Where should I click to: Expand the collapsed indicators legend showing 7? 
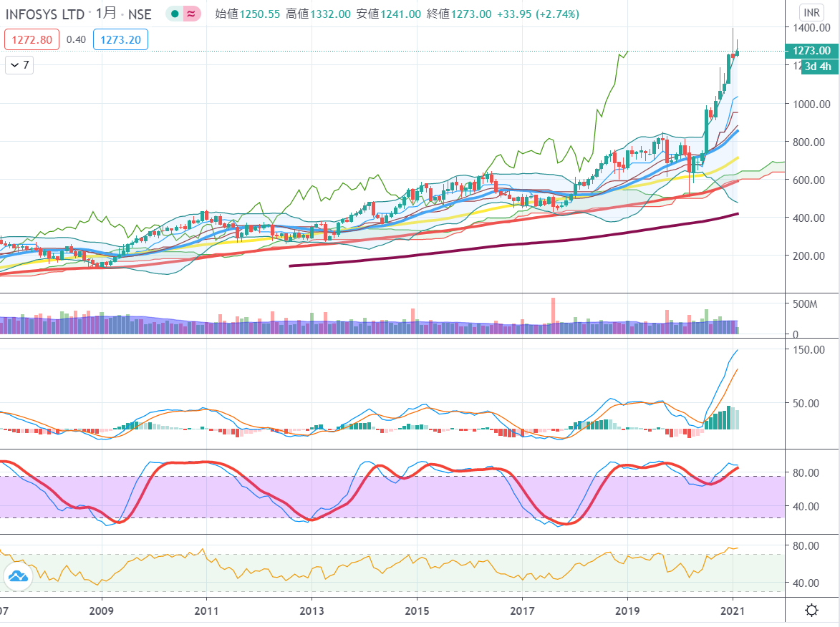tap(19, 65)
